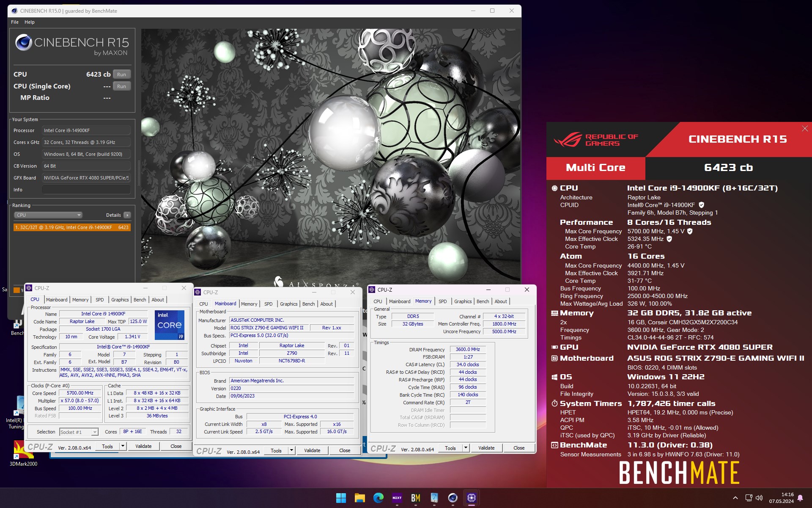
Task: Open BenchMate from the taskbar
Action: click(x=415, y=498)
